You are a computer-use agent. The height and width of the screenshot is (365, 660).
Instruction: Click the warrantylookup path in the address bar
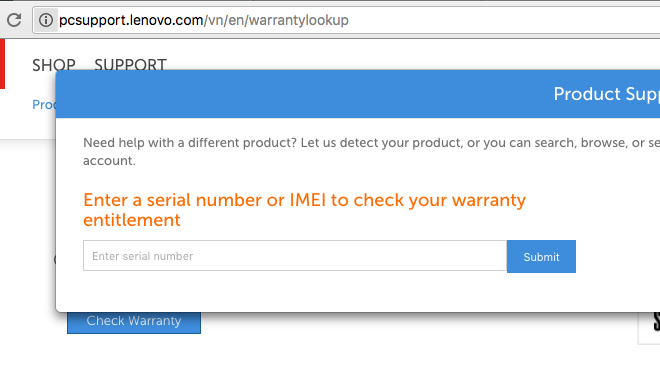[298, 20]
